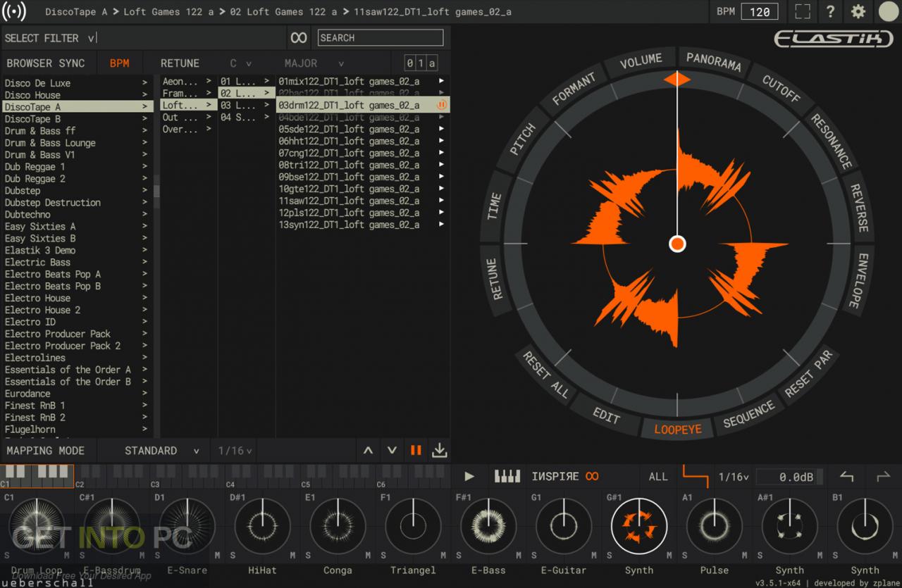The width and height of the screenshot is (902, 588).
Task: Click the BPM 120 value field
Action: [760, 12]
